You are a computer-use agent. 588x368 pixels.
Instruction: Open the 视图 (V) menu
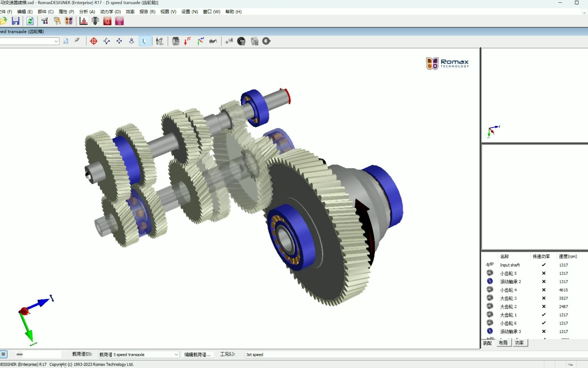coord(168,12)
